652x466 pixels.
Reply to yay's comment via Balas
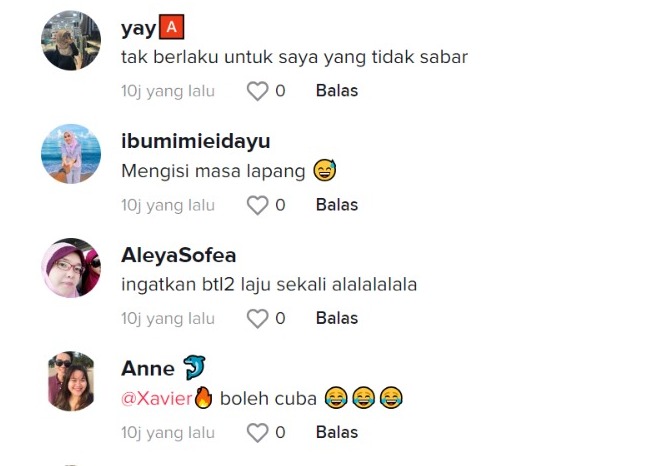click(x=337, y=91)
